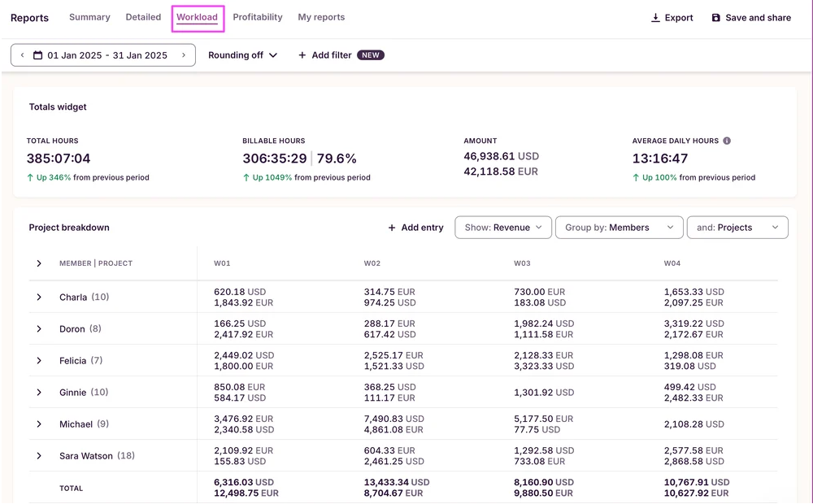Expand Michael's project rows
Image resolution: width=813 pixels, height=504 pixels.
tap(39, 424)
